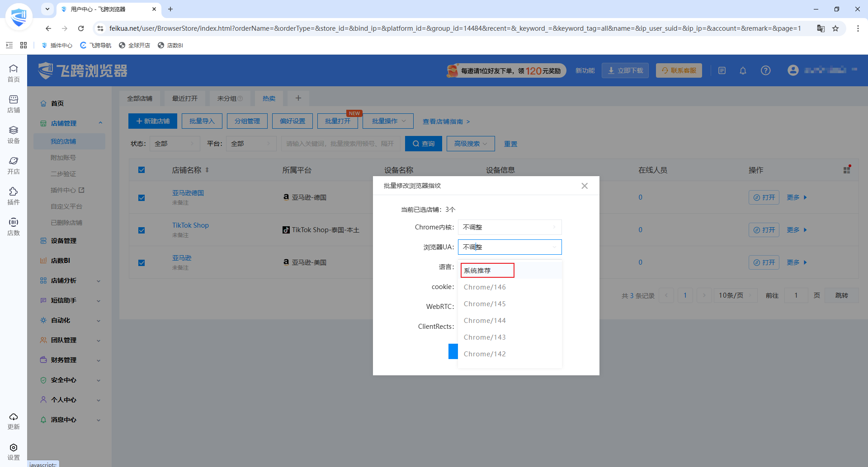Open the Chrome内核 dropdown

click(509, 227)
